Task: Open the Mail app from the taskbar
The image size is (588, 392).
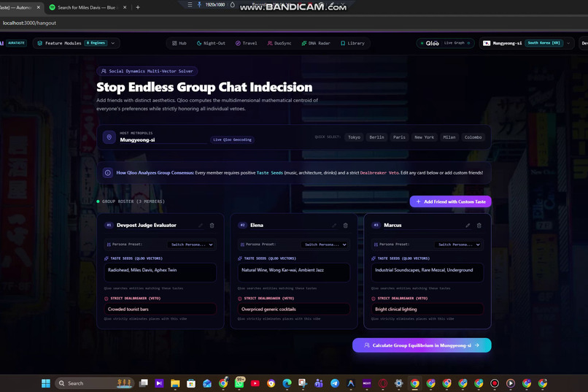Action: 207,383
